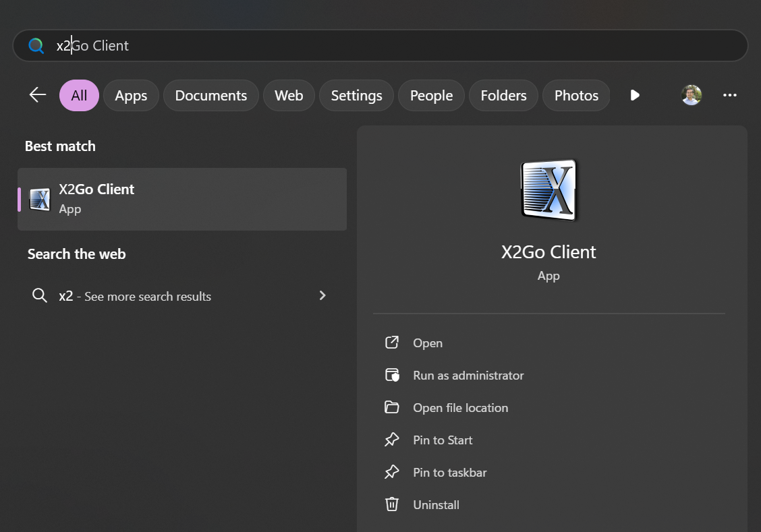Viewport: 761px width, 532px height.
Task: Select the Settings filter tab
Action: 356,96
